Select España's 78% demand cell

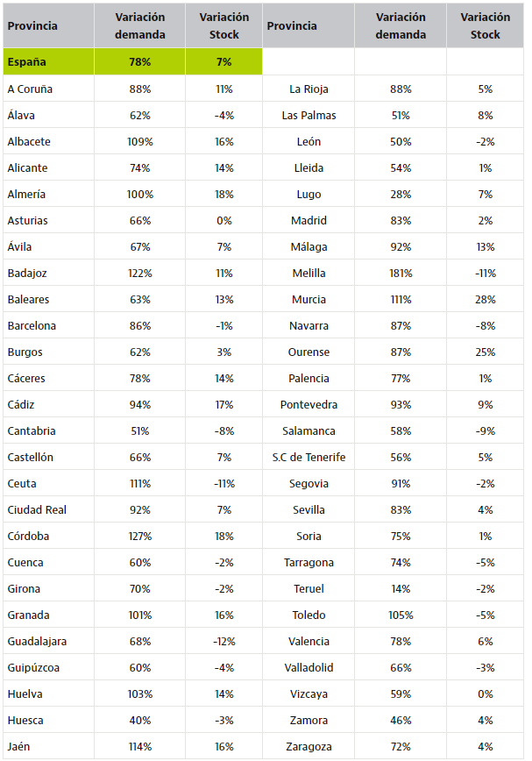click(x=139, y=61)
